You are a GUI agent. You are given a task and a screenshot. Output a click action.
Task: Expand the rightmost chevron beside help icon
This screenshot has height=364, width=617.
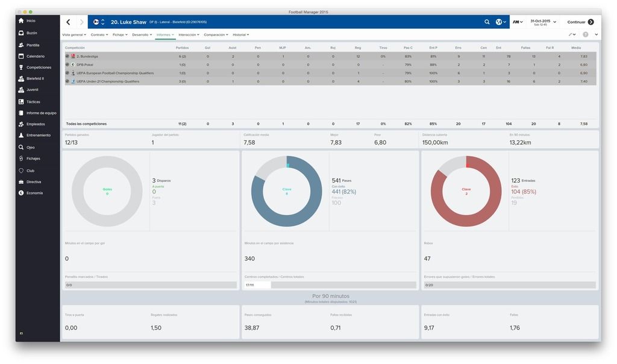coord(597,34)
